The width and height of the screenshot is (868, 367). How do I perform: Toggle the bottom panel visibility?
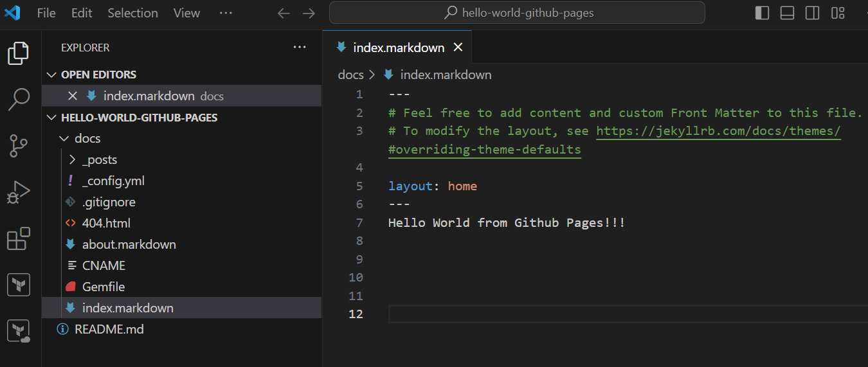click(x=787, y=13)
